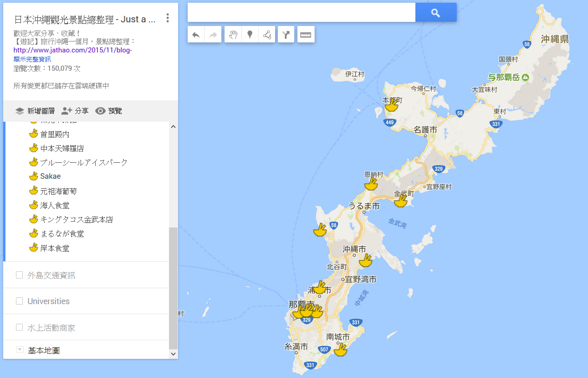Viewport: 588px width, 378px height.
Task: Redo the undone map edit
Action: pos(212,34)
